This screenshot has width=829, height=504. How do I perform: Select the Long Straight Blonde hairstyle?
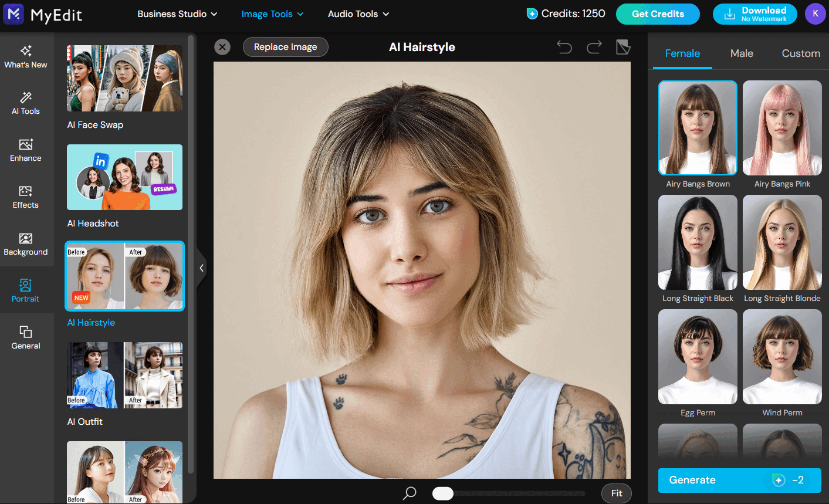coord(782,242)
